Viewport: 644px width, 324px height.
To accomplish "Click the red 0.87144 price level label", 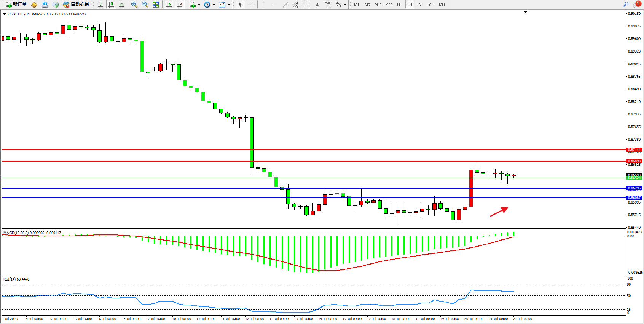I will 634,150.
